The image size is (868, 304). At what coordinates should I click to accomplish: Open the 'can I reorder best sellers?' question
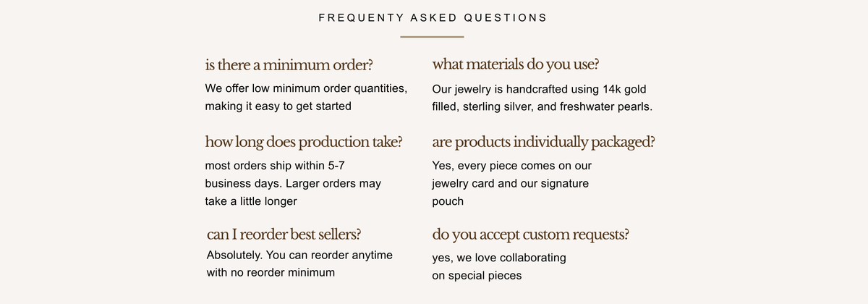(x=284, y=235)
